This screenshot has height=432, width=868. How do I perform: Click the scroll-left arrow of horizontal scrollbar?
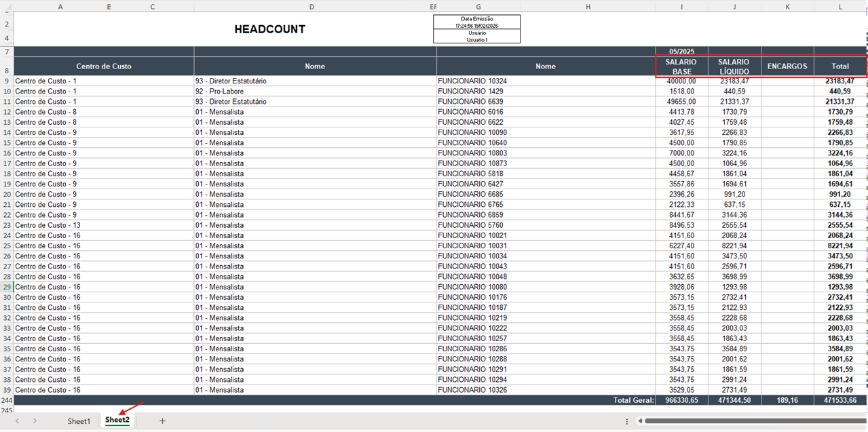pyautogui.click(x=640, y=421)
